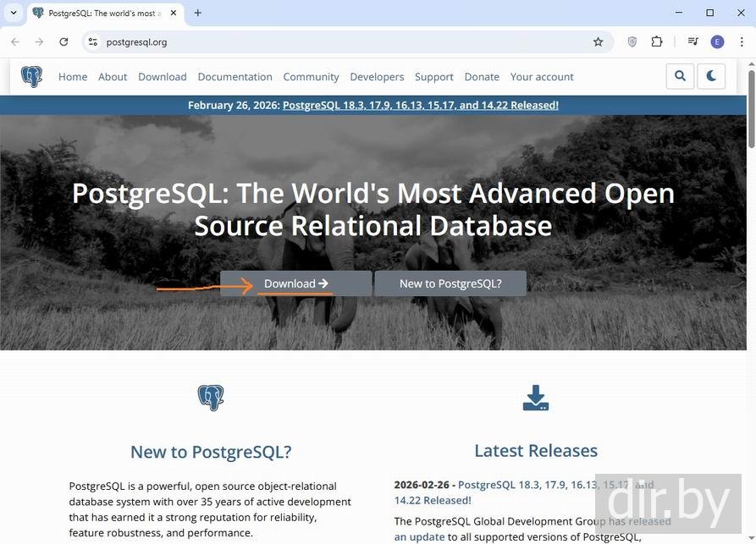
Task: Open site search with magnifier icon
Action: click(680, 76)
